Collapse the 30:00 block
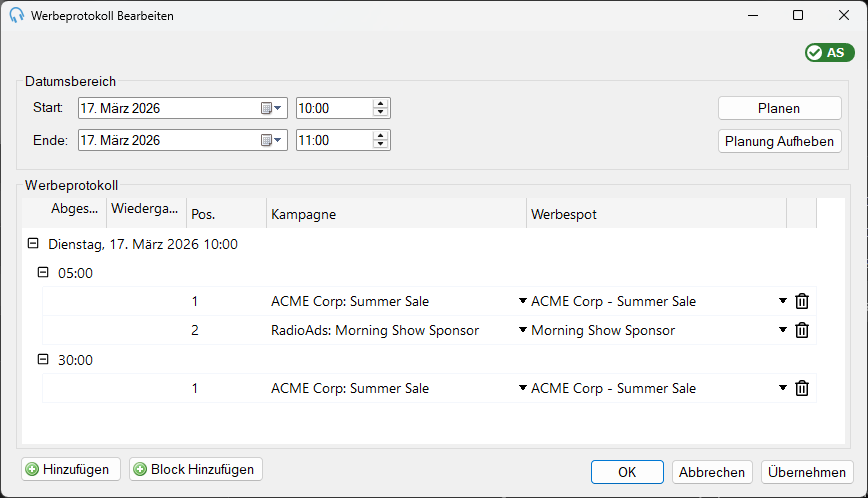This screenshot has height=498, width=868. [43, 359]
